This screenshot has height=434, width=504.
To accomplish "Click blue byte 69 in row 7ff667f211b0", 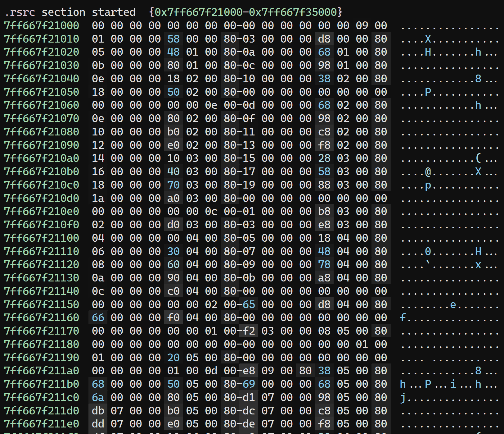I will point(249,384).
